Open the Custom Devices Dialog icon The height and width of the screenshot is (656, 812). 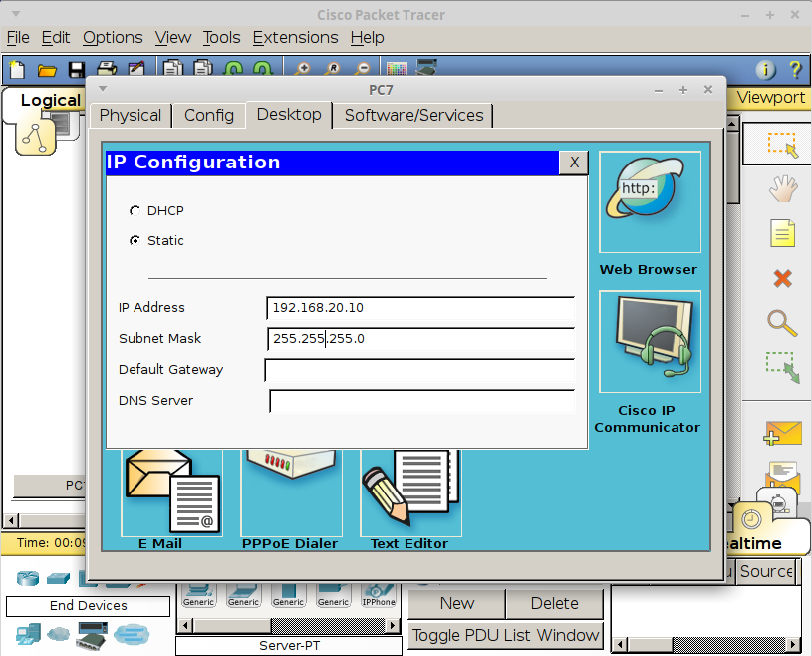pyautogui.click(x=426, y=68)
